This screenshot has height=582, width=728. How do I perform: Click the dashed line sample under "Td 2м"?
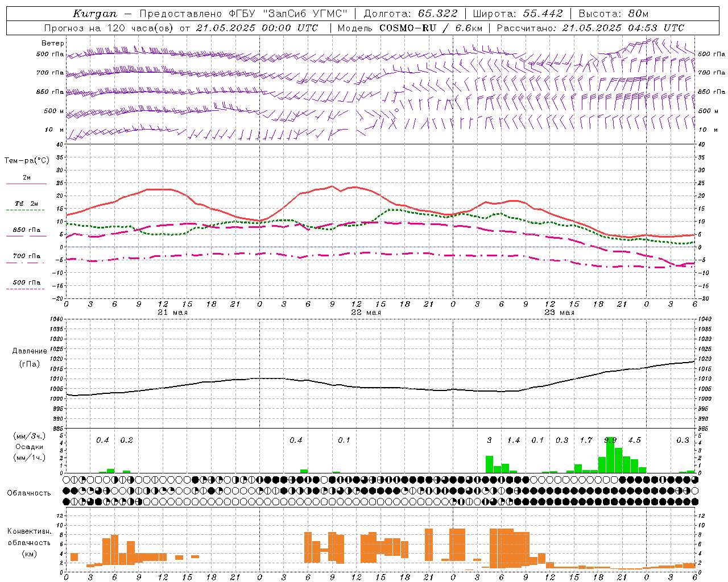pos(26,210)
